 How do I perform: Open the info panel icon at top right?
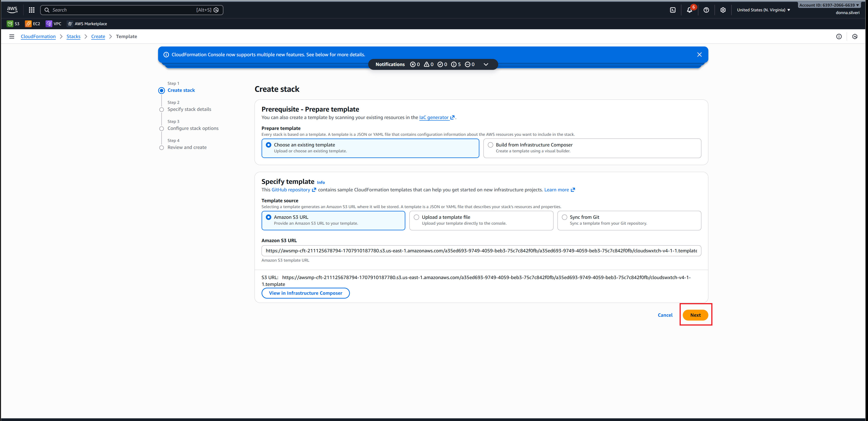click(839, 37)
